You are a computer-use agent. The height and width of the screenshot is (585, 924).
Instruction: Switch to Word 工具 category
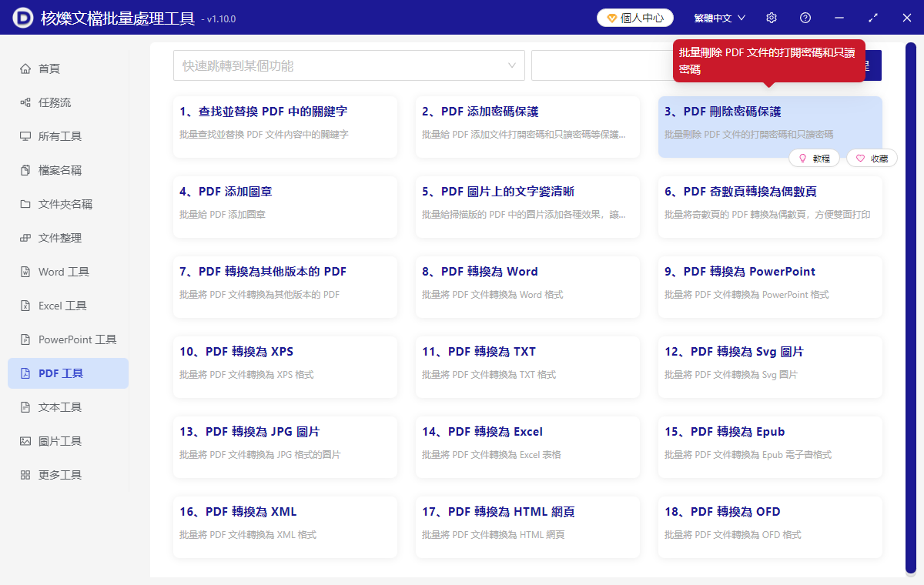pos(68,272)
